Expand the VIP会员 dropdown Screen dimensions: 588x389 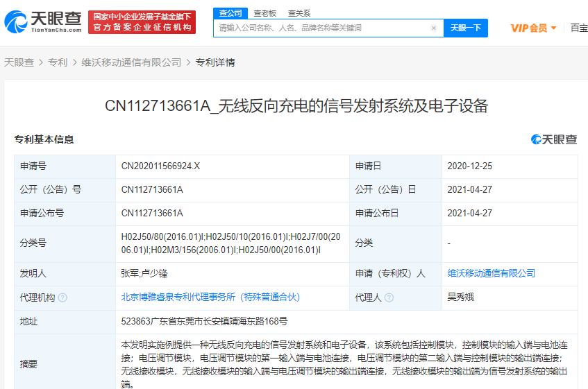point(533,28)
